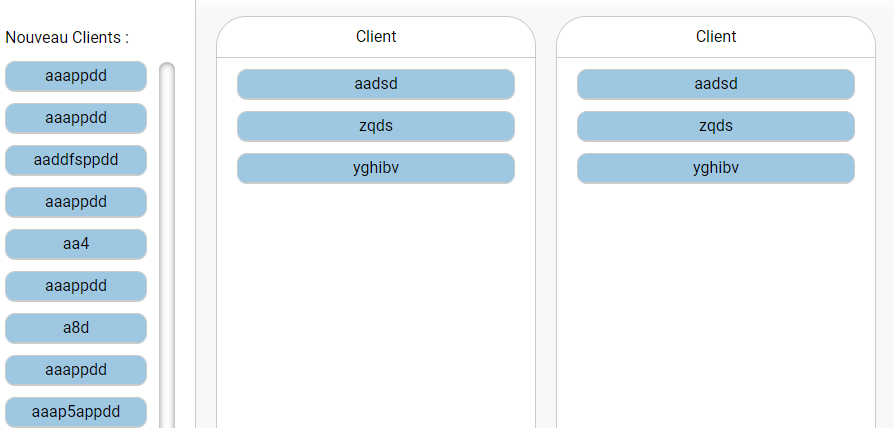894x428 pixels.
Task: Click the aa4 entry in Nouveau Clients
Action: 76,244
